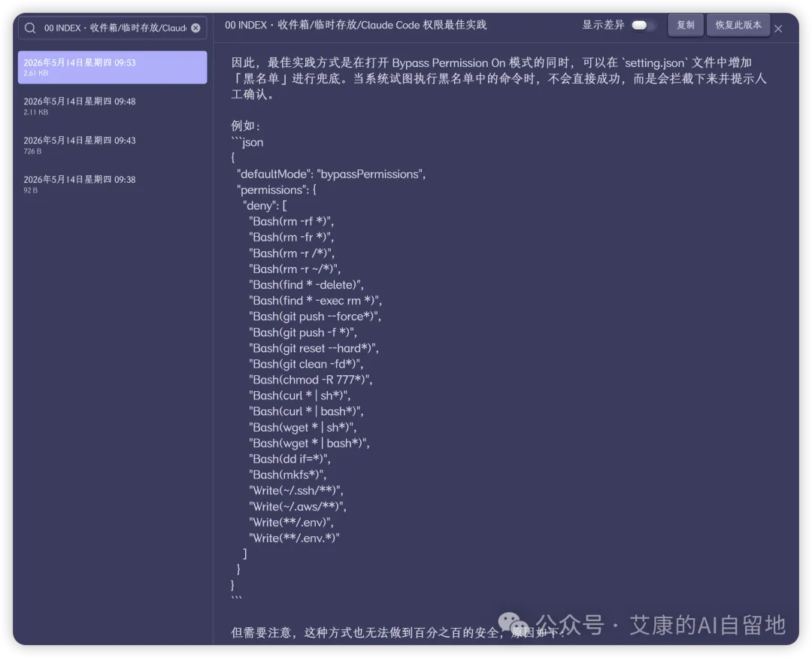
Task: Click the "Bash(mkfs*)" line
Action: 287,475
